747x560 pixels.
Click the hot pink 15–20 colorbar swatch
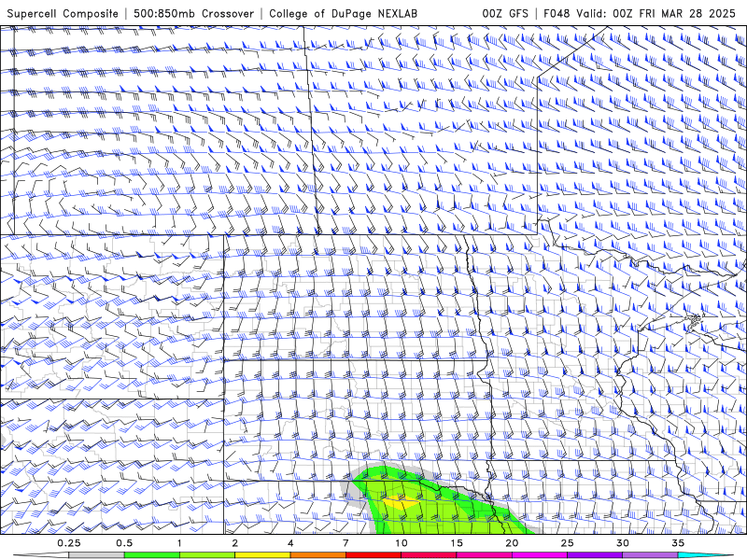[484, 555]
